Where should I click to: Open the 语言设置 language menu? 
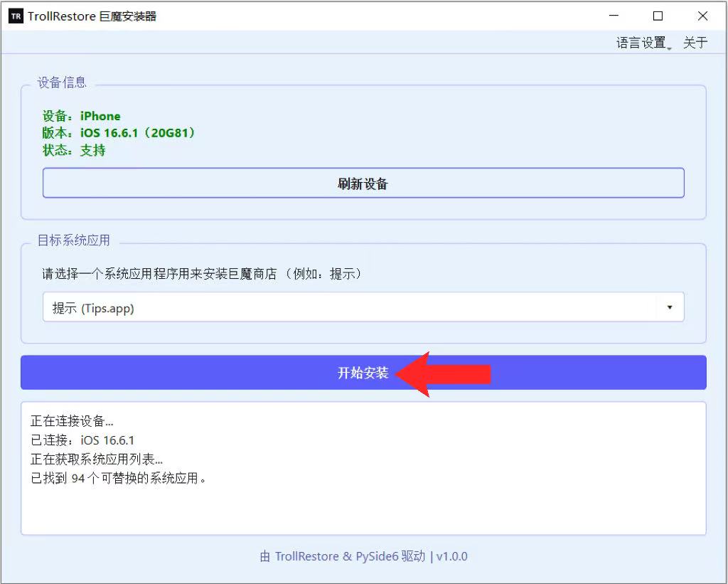643,43
